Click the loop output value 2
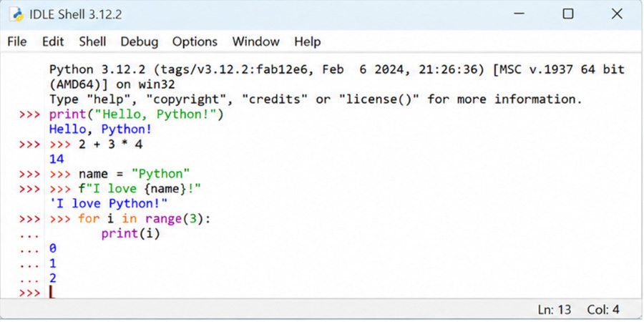Screen dimensions: 644x322 [52, 278]
